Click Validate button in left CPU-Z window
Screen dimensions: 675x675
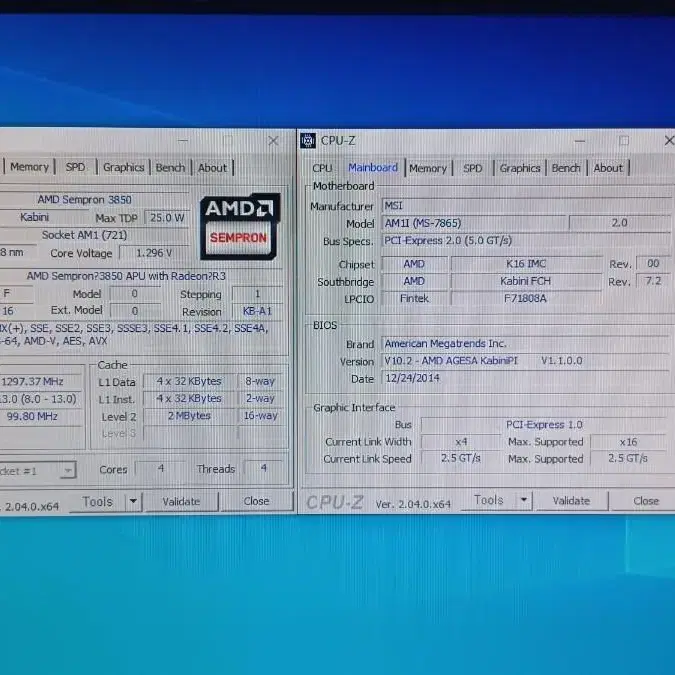click(x=181, y=502)
